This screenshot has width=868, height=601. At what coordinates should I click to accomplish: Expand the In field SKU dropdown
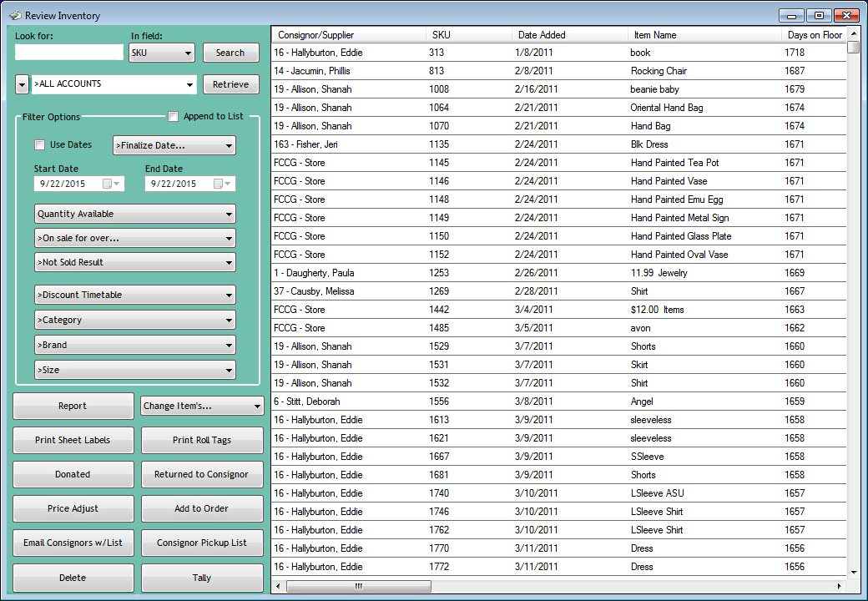[162, 53]
